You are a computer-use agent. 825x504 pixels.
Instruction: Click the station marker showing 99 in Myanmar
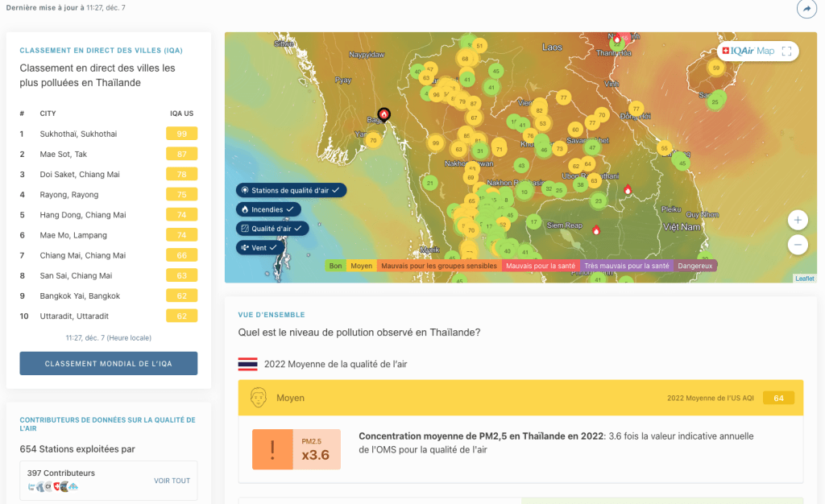(436, 143)
